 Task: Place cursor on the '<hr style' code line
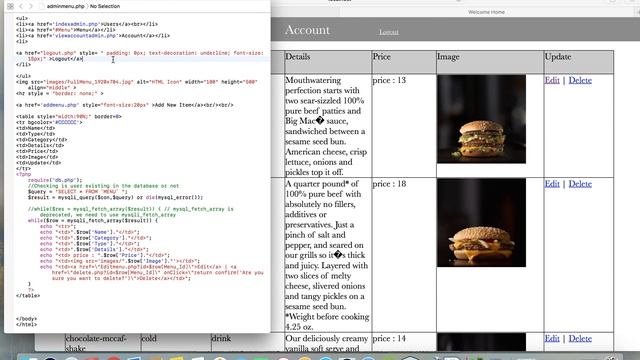60,93
